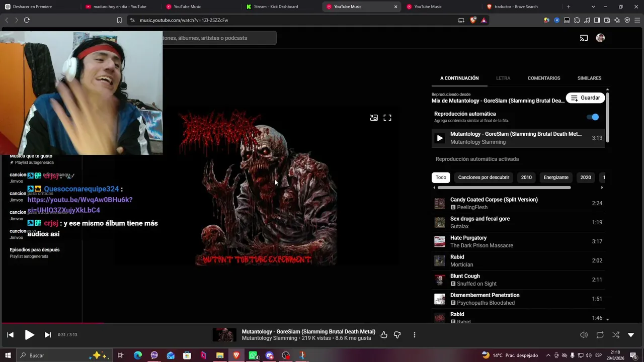Toggle the Reproducción automática switch
Screen dimensions: 644x362
pyautogui.click(x=593, y=117)
